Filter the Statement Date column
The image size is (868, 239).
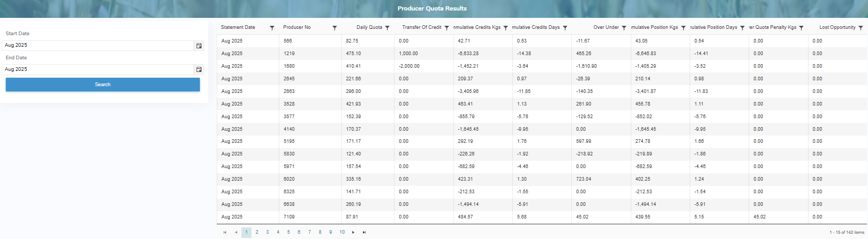(272, 28)
